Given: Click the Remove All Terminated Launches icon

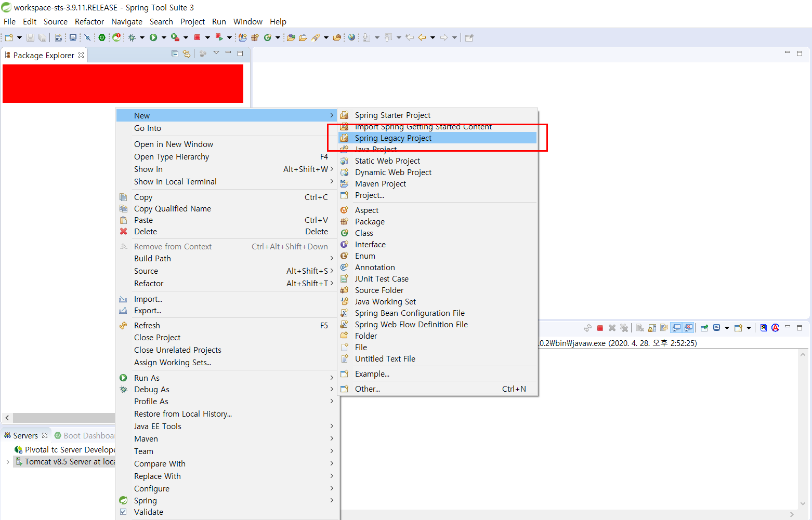Looking at the screenshot, I should tap(624, 328).
